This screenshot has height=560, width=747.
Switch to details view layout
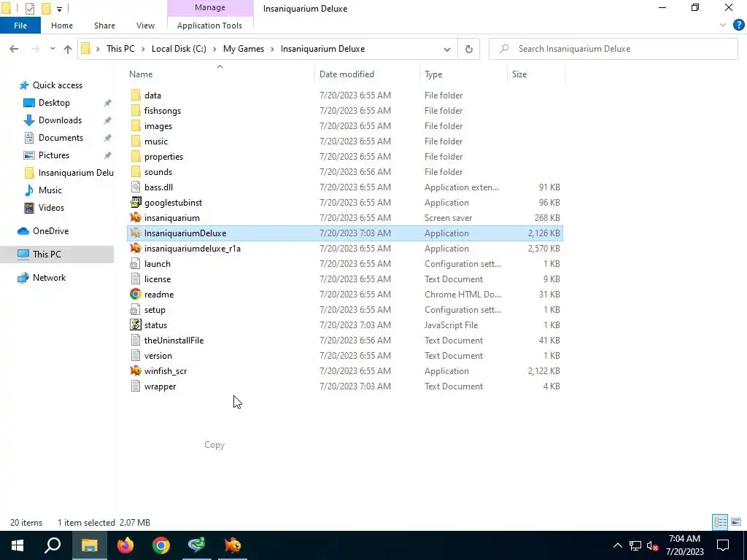[720, 522]
